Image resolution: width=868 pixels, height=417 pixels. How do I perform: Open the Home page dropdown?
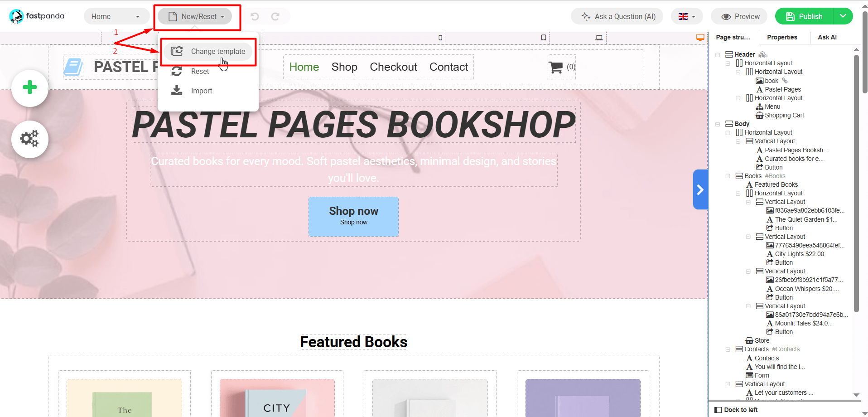[116, 17]
